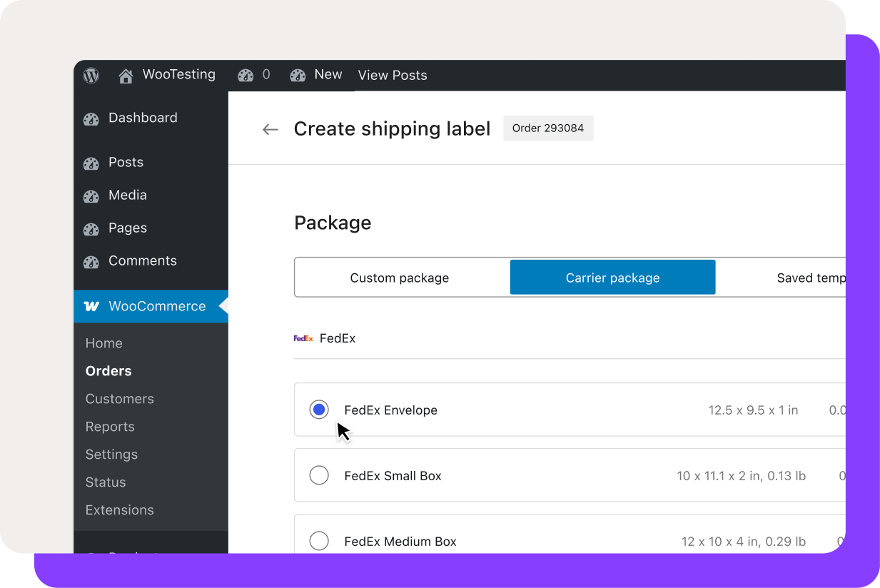Open the New menu in admin bar
This screenshot has height=588, width=880.
point(328,74)
